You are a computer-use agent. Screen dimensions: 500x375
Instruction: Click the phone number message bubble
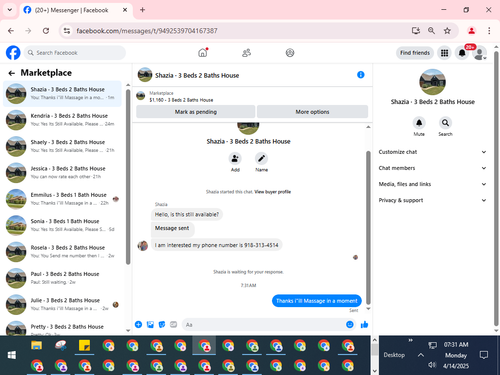(216, 245)
